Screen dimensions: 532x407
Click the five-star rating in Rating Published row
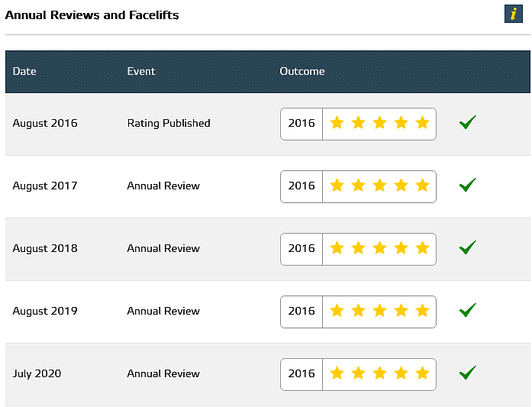click(379, 123)
